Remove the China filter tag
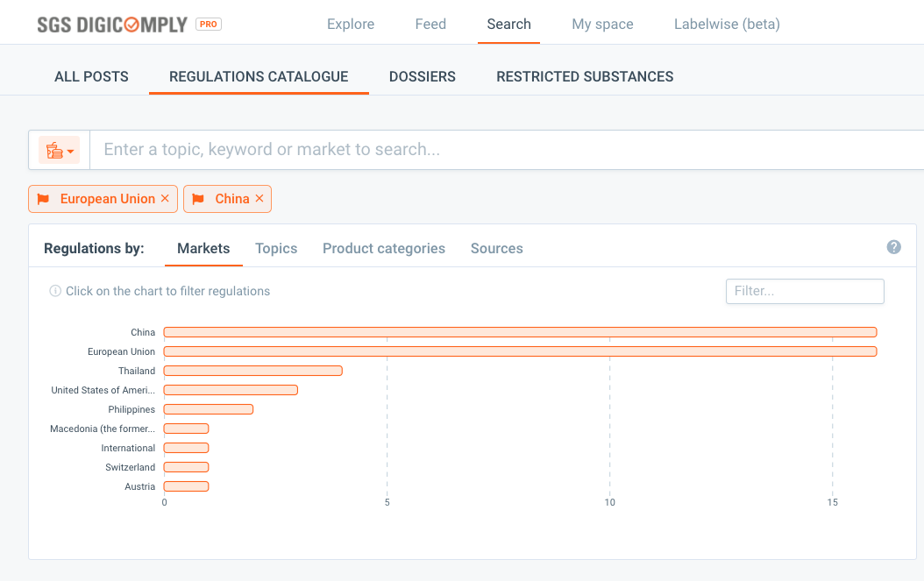The height and width of the screenshot is (581, 924). tap(259, 199)
